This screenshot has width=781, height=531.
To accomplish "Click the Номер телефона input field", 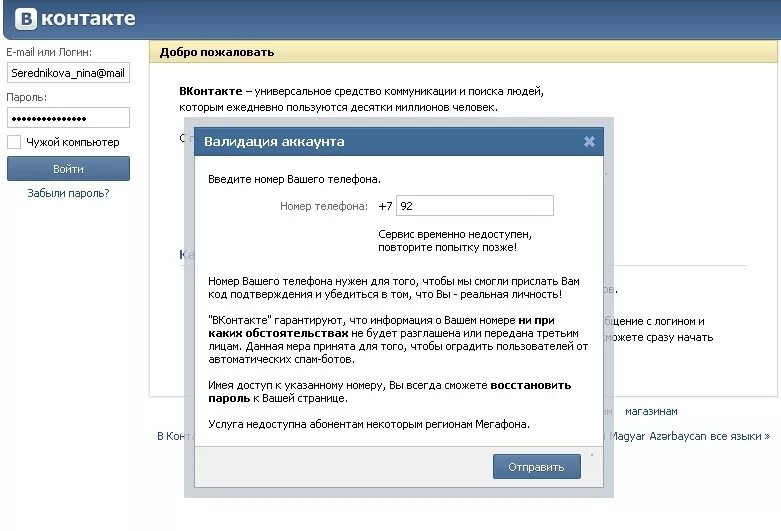I will (475, 206).
